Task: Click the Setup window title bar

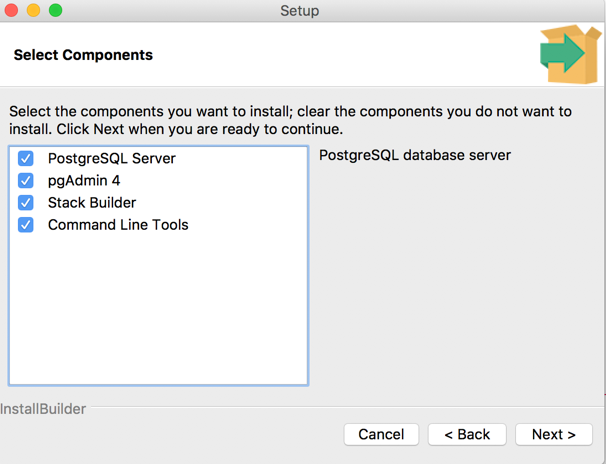Action: [x=300, y=11]
